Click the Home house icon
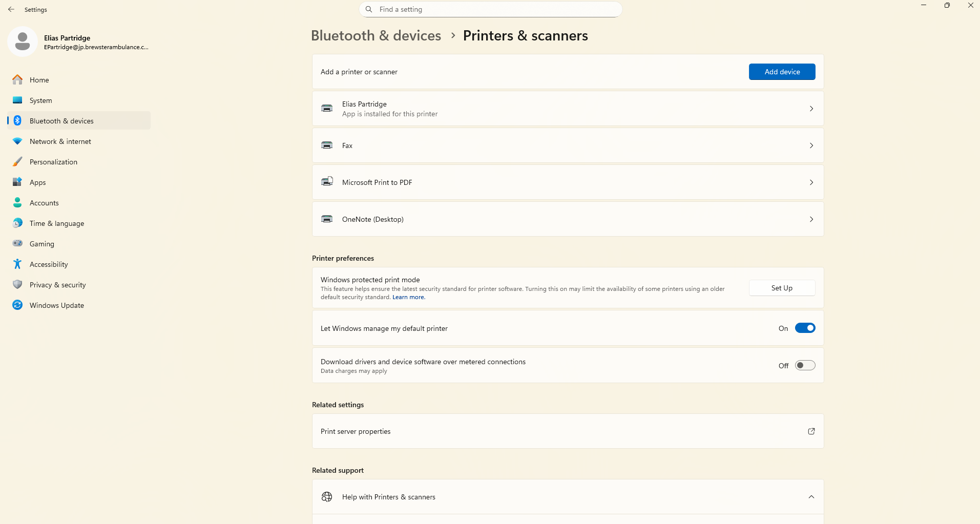 (x=17, y=80)
